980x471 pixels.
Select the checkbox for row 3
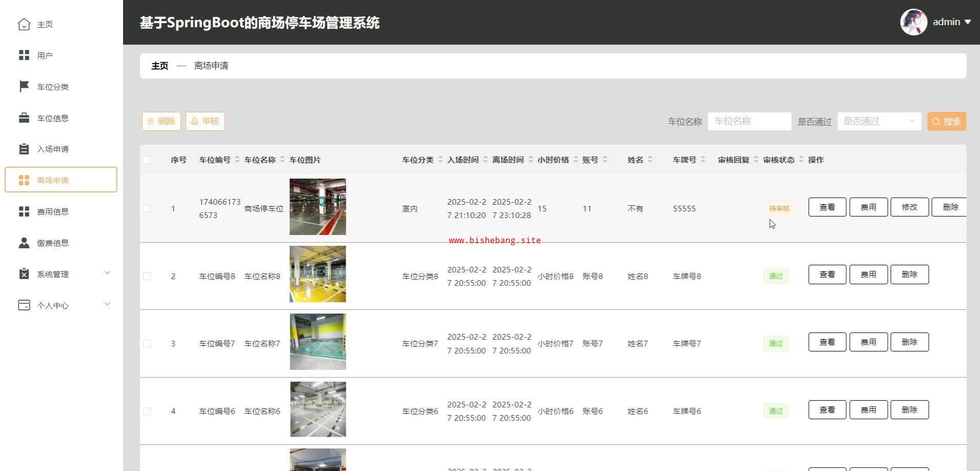[x=147, y=343]
